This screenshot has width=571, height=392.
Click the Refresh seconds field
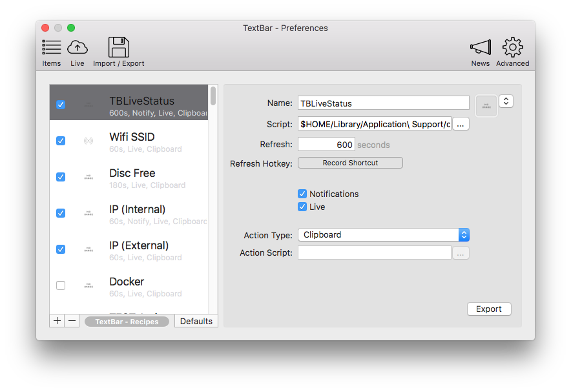coord(326,145)
